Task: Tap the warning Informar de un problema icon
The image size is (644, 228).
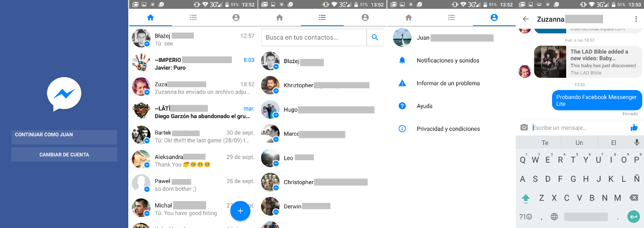Action: [x=402, y=83]
